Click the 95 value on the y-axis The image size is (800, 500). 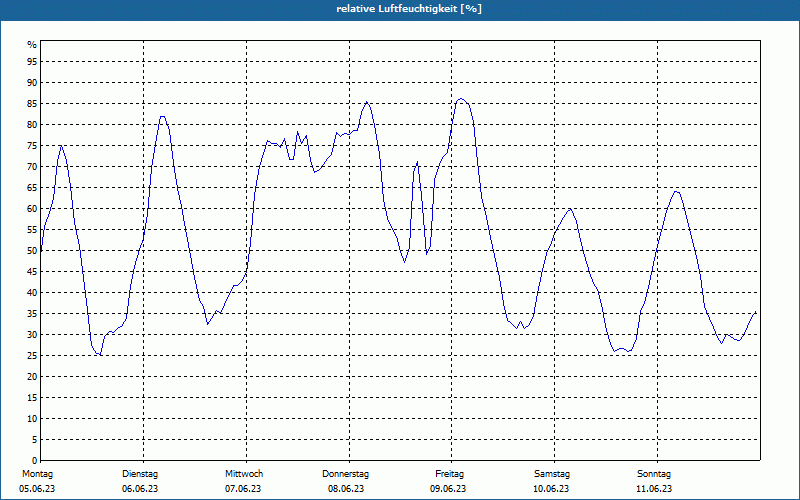32,62
